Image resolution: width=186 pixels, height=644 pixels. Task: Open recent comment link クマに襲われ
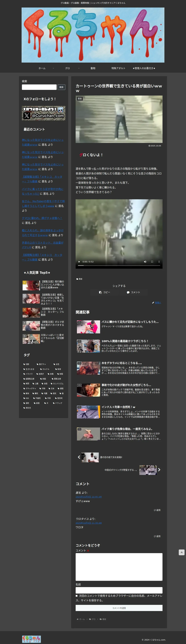42,218
